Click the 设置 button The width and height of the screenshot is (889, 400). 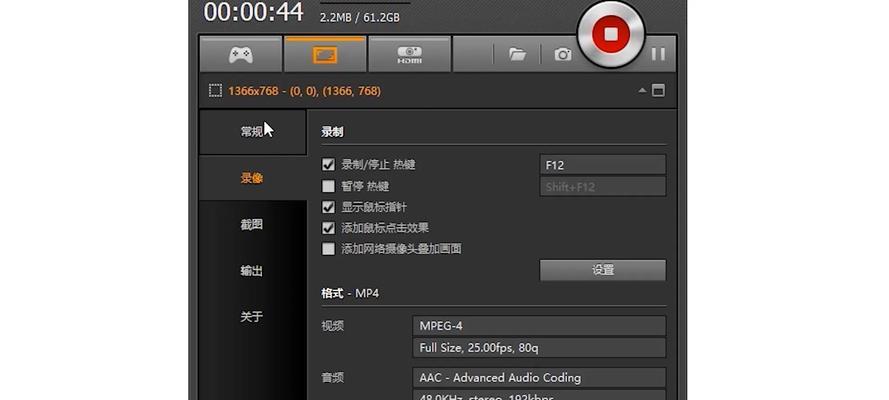point(603,270)
